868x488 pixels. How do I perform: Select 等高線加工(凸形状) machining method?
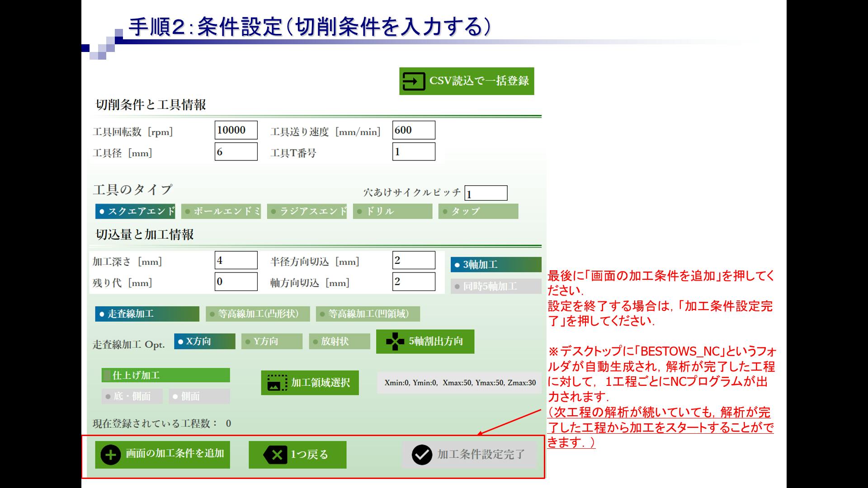point(258,314)
